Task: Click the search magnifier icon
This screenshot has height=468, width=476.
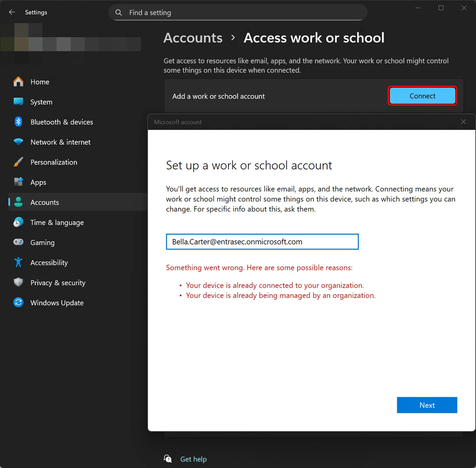Action: (x=119, y=13)
